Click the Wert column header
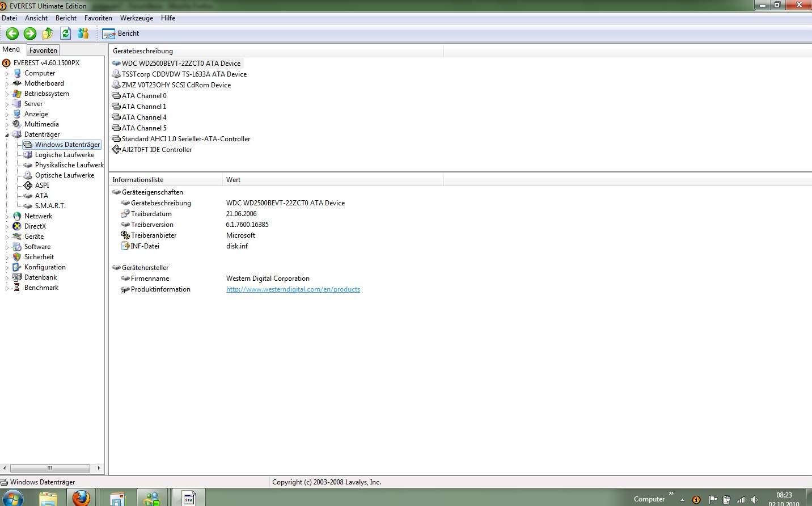This screenshot has height=506, width=812. [333, 180]
